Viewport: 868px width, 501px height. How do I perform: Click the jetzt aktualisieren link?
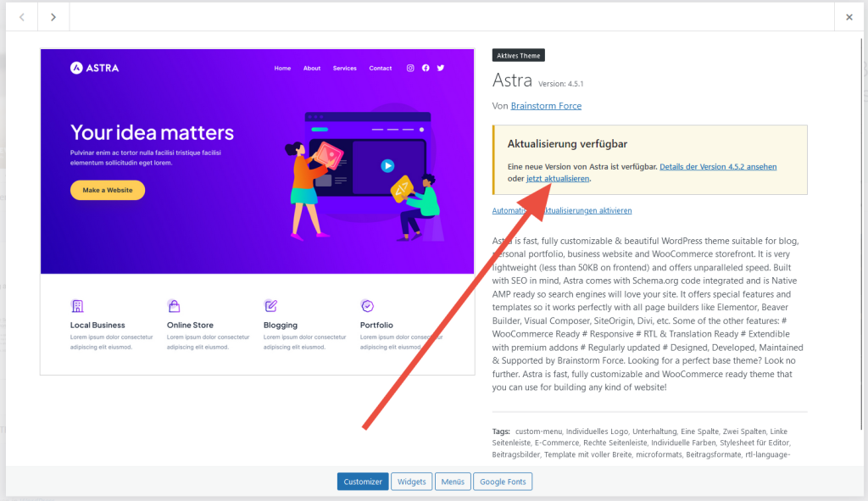[x=557, y=178]
